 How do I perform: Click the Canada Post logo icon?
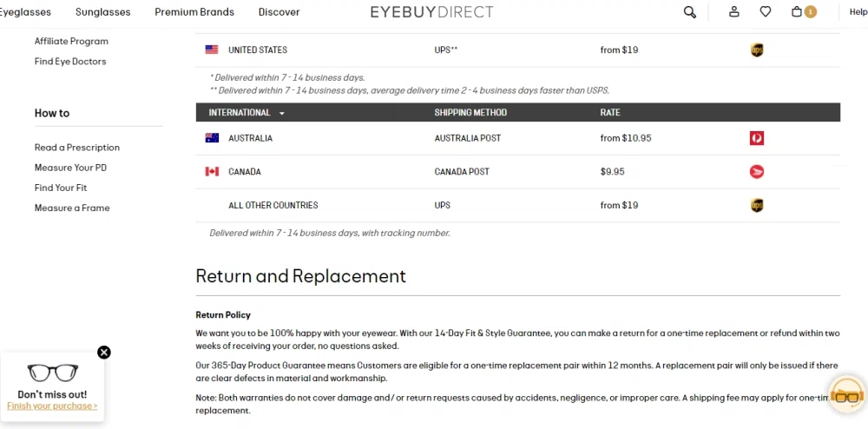[x=756, y=172]
